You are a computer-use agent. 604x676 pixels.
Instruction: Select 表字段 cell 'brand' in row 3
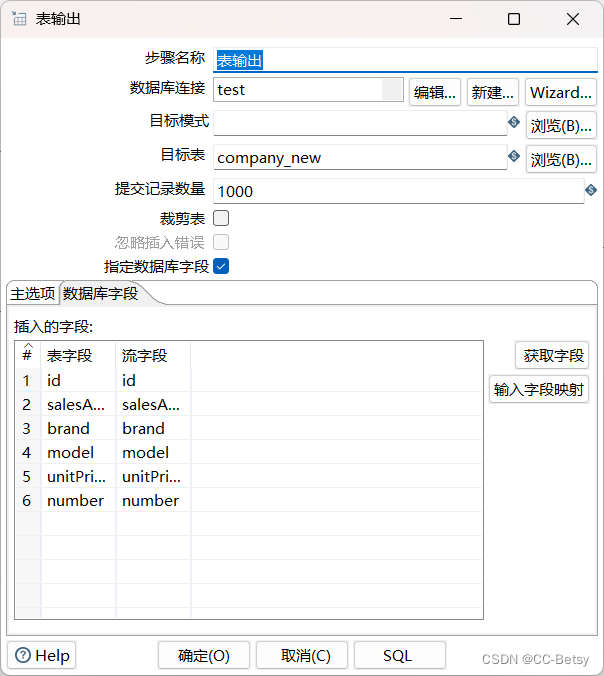[78, 428]
